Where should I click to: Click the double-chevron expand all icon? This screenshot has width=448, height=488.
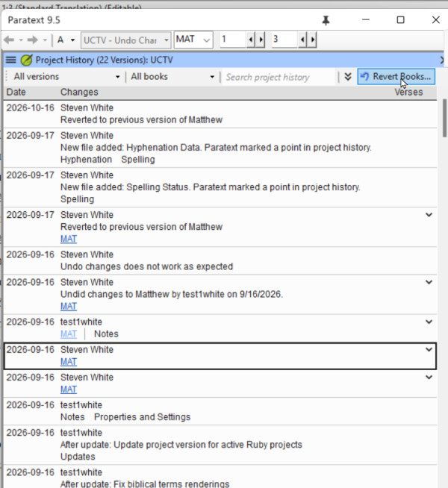[348, 77]
